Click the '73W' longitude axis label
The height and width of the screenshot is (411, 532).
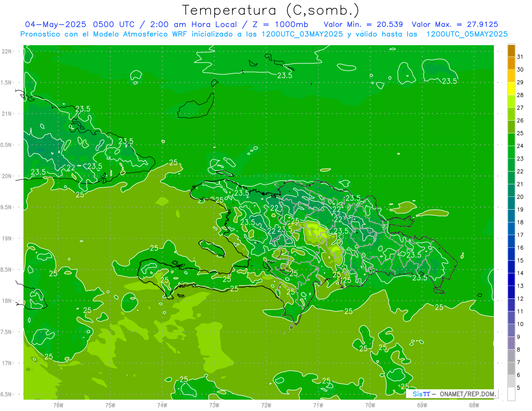tap(214, 405)
